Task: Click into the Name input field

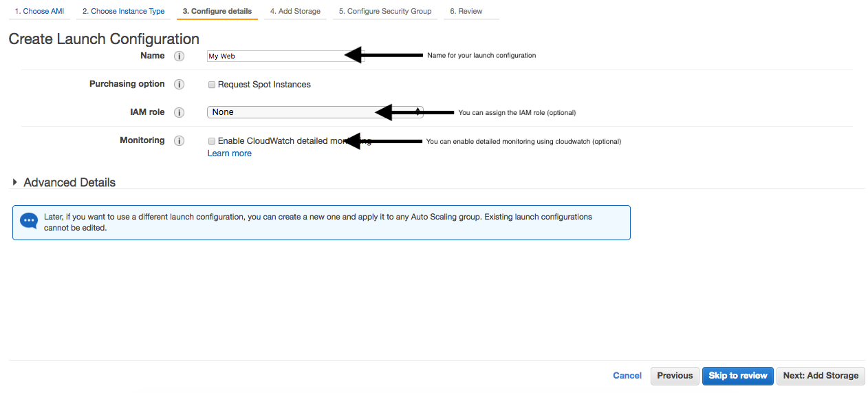Action: click(x=275, y=56)
